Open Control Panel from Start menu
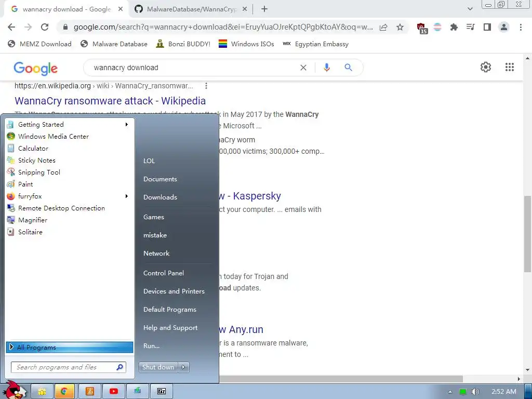 [x=164, y=273]
